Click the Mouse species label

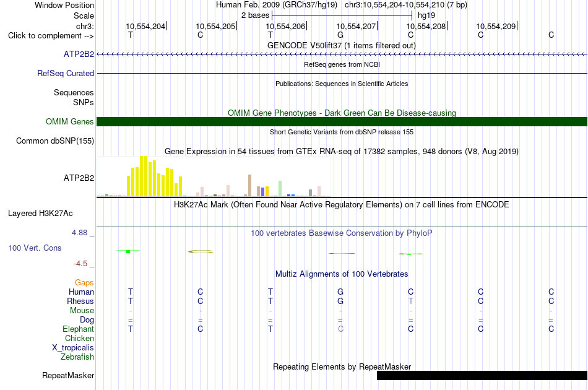pos(82,311)
